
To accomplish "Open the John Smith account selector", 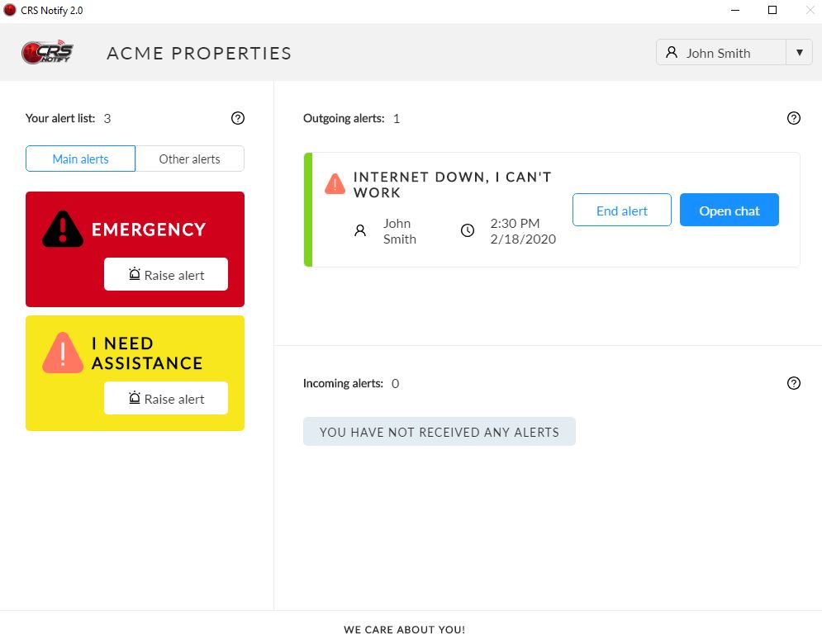I will [x=720, y=53].
